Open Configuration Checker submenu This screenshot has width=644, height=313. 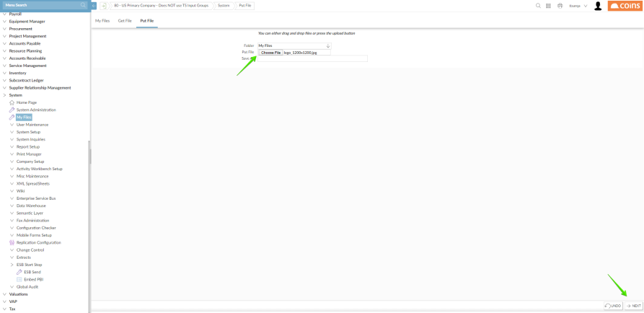pos(36,228)
